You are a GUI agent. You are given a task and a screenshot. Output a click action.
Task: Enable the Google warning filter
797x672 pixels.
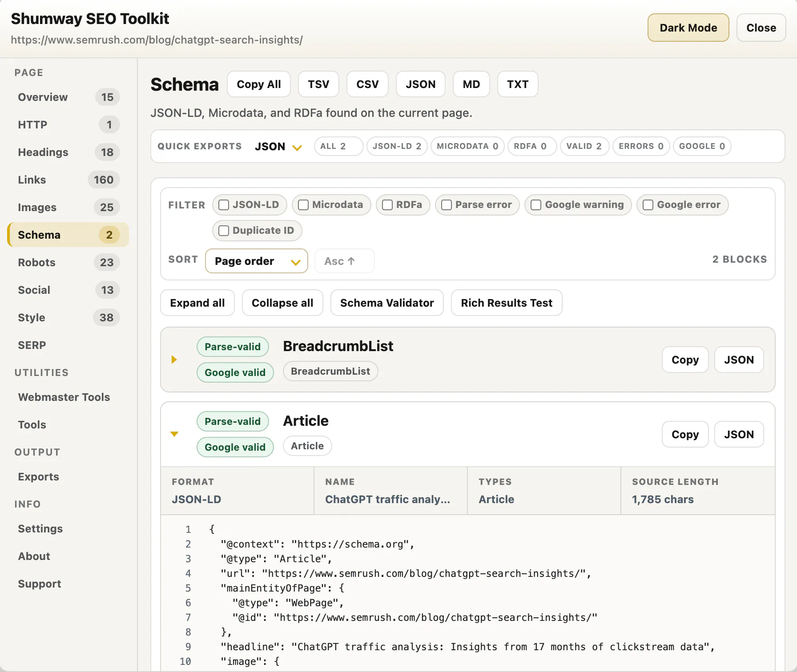click(578, 205)
